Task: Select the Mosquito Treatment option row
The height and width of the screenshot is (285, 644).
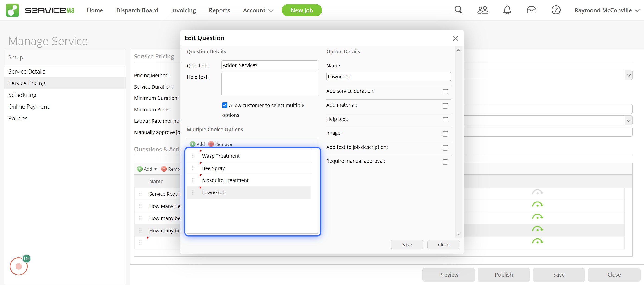Action: (249, 180)
